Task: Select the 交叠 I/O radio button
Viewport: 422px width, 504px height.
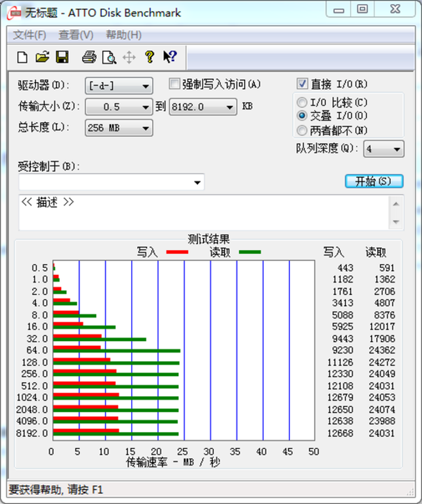Action: point(302,116)
